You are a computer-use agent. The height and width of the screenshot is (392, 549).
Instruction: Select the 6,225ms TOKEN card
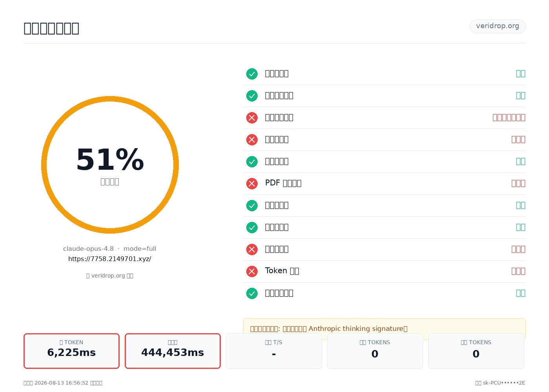coord(71,351)
